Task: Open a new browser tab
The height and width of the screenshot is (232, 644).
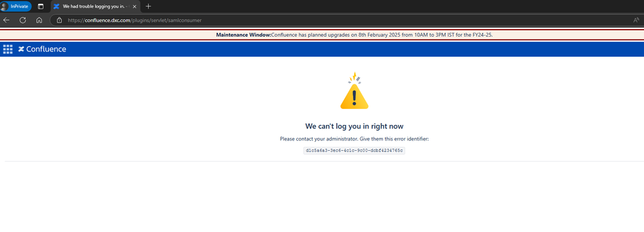Action: pyautogui.click(x=148, y=6)
